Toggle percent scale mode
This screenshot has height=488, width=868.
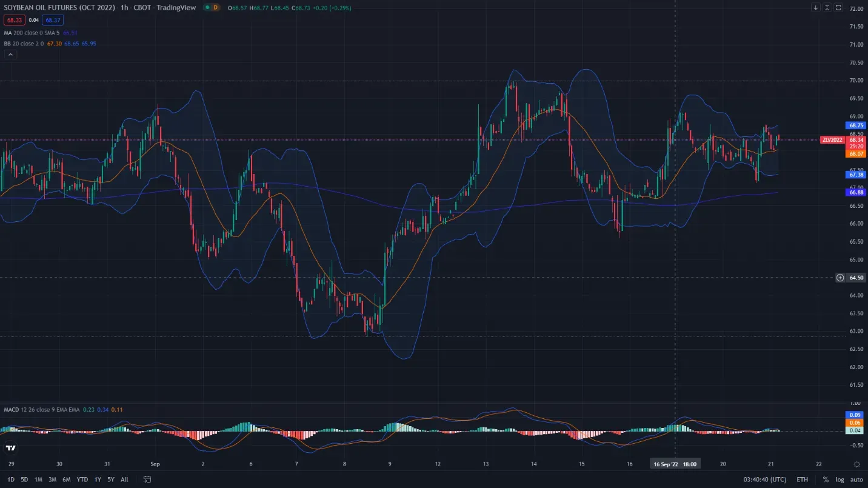[x=826, y=480]
